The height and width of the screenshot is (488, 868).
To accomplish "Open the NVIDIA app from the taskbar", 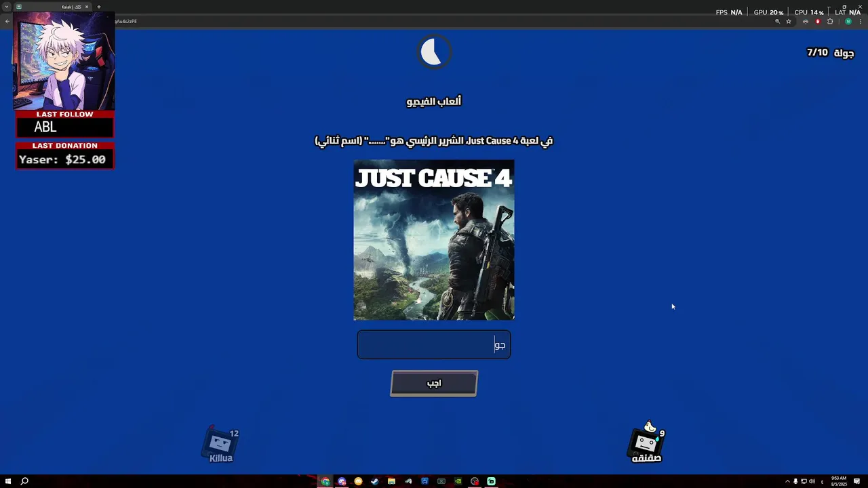I will pos(458,481).
